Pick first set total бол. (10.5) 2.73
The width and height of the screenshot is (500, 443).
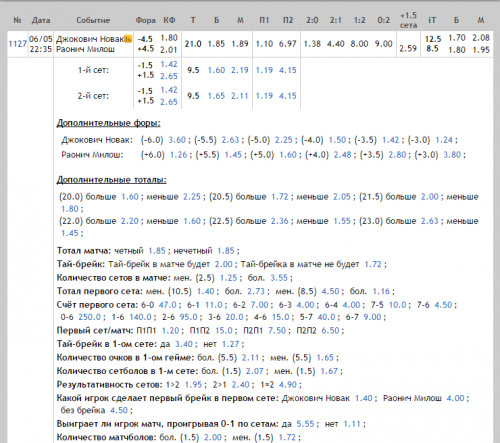[x=256, y=291]
